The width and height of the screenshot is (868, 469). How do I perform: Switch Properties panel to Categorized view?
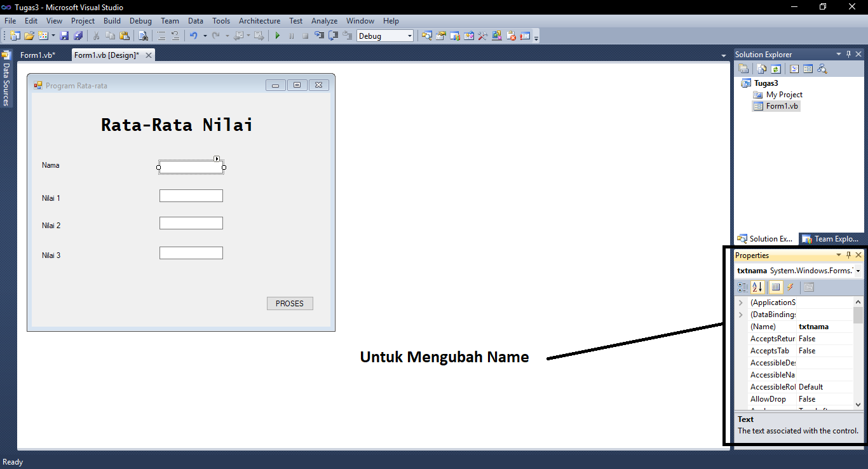click(743, 287)
